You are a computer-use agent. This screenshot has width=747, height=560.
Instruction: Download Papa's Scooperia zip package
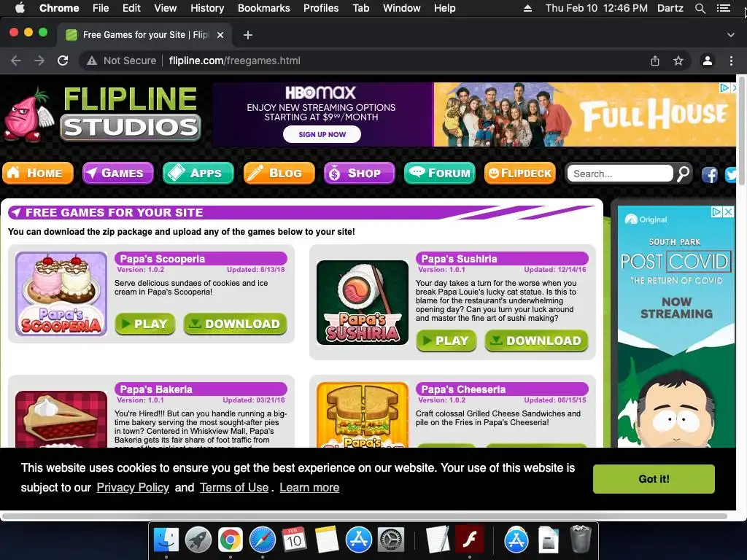coord(236,324)
